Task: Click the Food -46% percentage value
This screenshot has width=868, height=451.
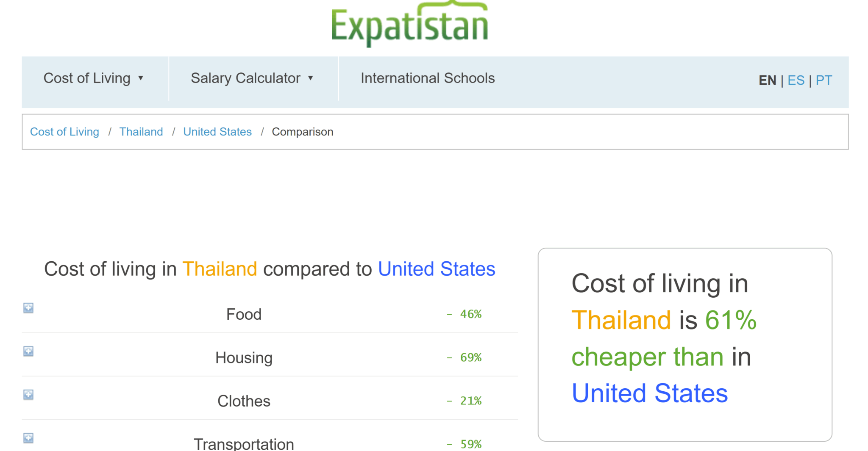Action: coord(464,314)
